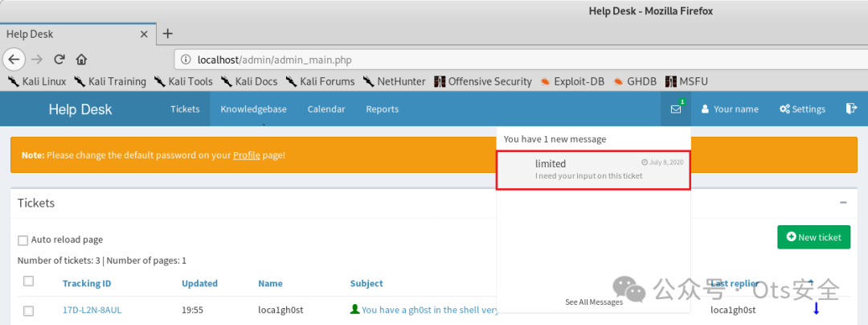Open the MSFU bookmark

tap(686, 82)
